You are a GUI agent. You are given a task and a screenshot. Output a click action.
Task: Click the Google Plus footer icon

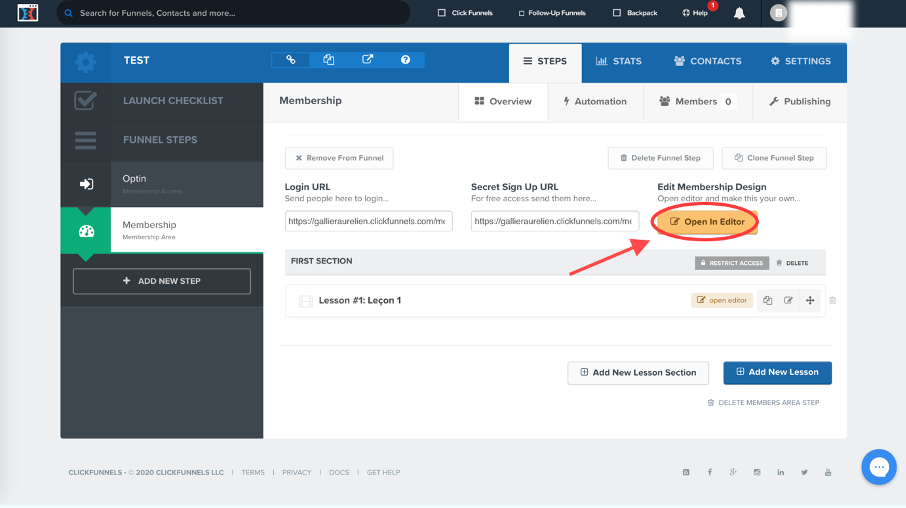tap(733, 472)
